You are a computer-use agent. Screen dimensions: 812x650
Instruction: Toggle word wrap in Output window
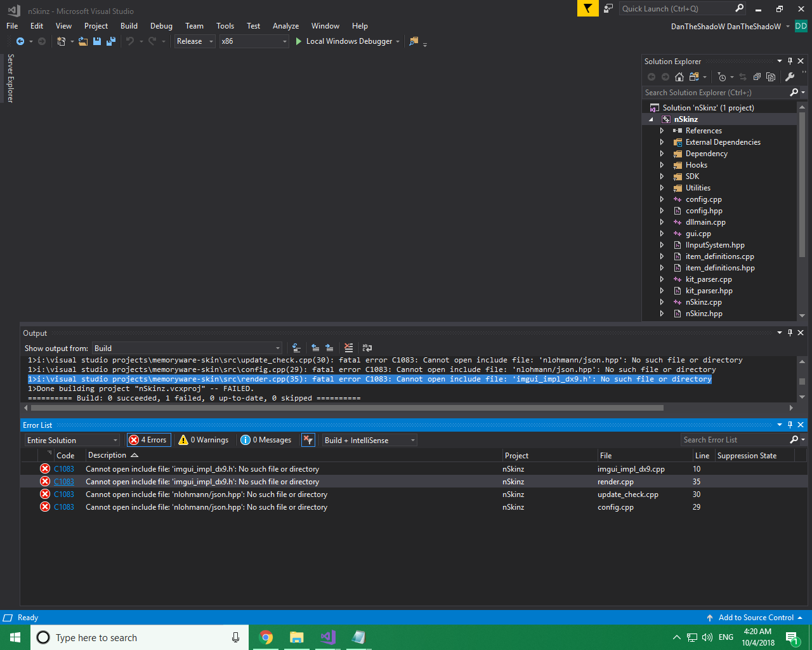[367, 348]
